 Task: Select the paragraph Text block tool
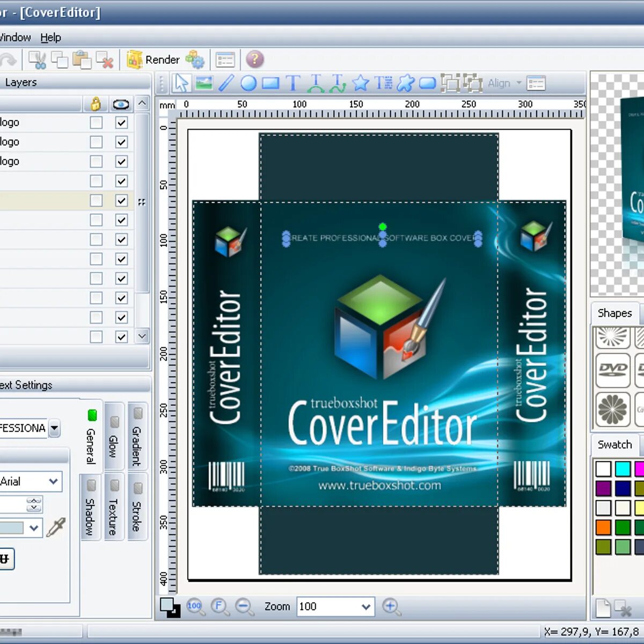click(x=383, y=83)
